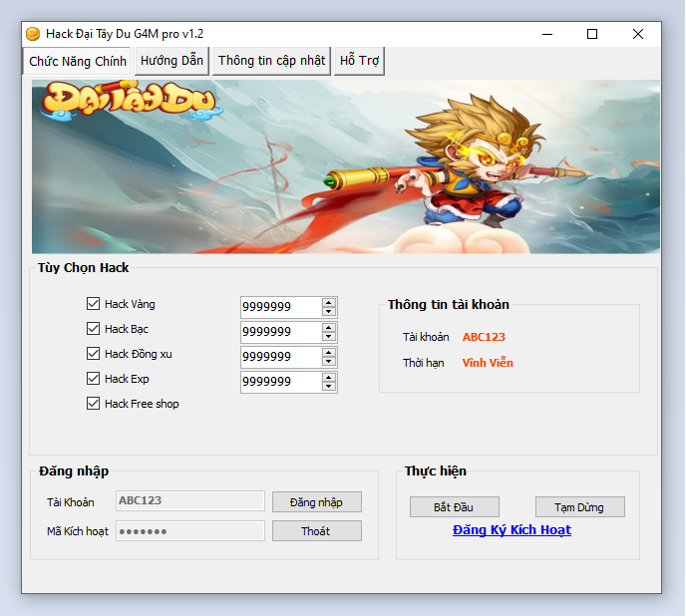Image resolution: width=686 pixels, height=616 pixels.
Task: Disable the Hack Đồng xu checkbox
Action: click(94, 354)
